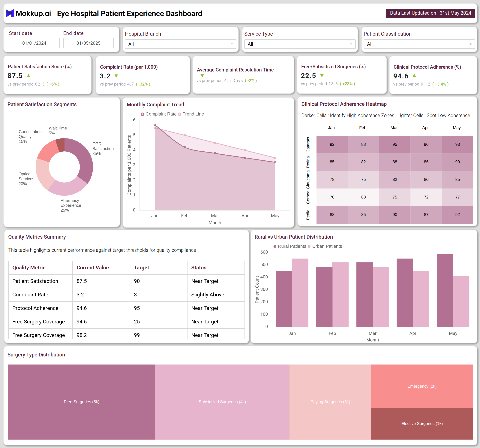
Task: Click heatmap cell Retina Feb 82
Action: point(363,162)
